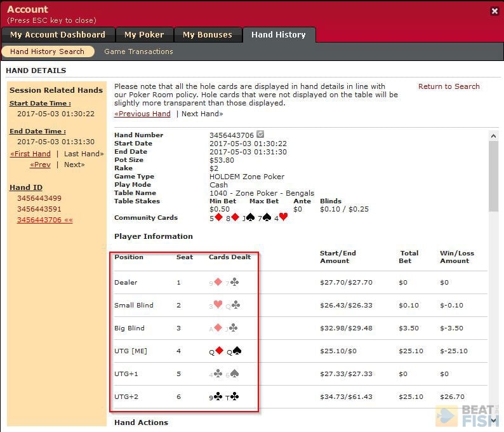The height and width of the screenshot is (432, 504).
Task: Open hand ID 3456443499
Action: [39, 198]
